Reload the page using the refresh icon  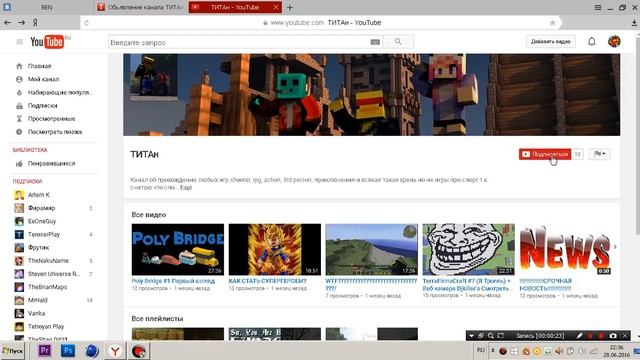pos(87,23)
